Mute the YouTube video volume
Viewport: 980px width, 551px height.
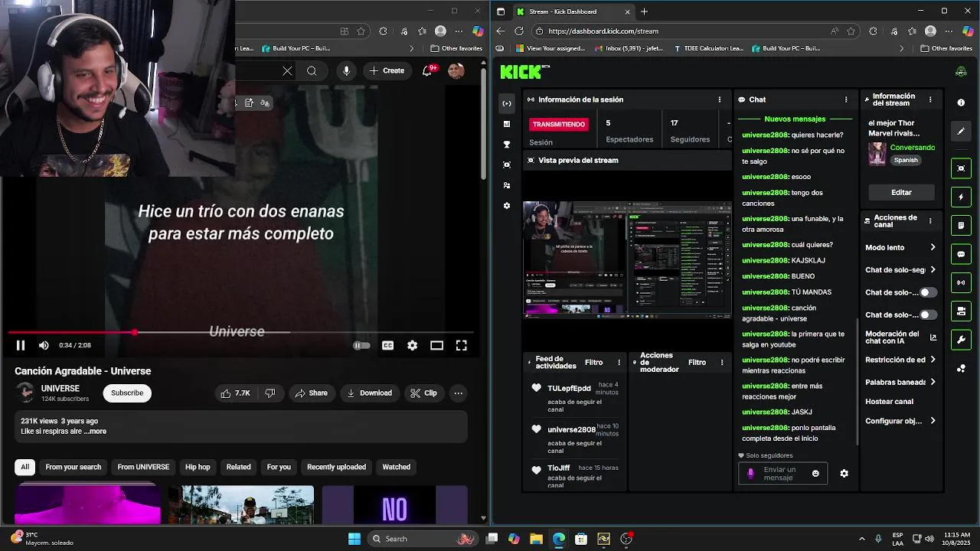click(44, 345)
